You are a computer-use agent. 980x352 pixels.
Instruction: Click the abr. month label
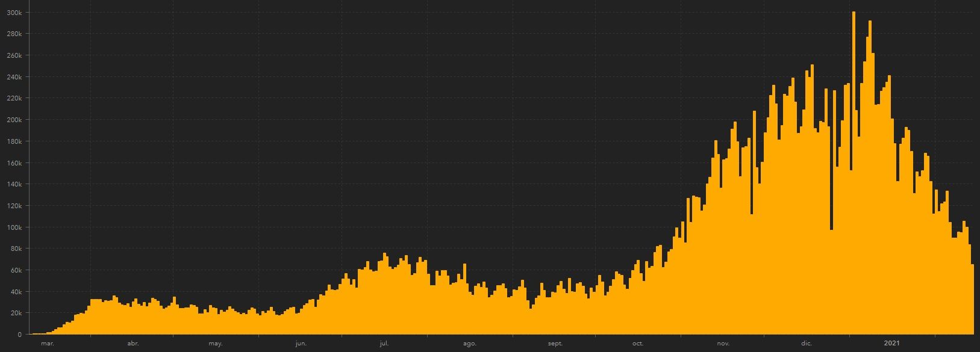133,344
